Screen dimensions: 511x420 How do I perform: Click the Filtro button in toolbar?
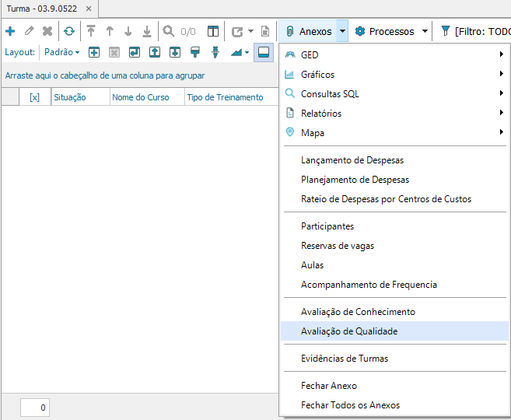476,32
